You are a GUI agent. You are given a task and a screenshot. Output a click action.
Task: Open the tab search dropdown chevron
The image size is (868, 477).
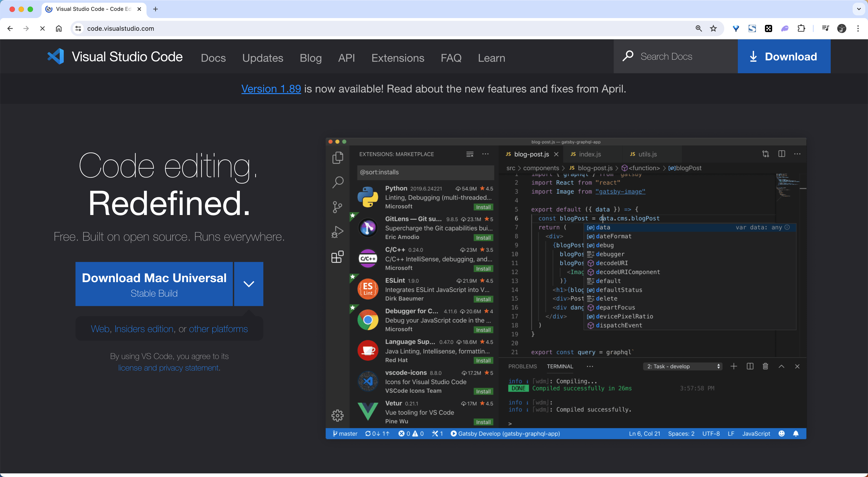pos(859,9)
